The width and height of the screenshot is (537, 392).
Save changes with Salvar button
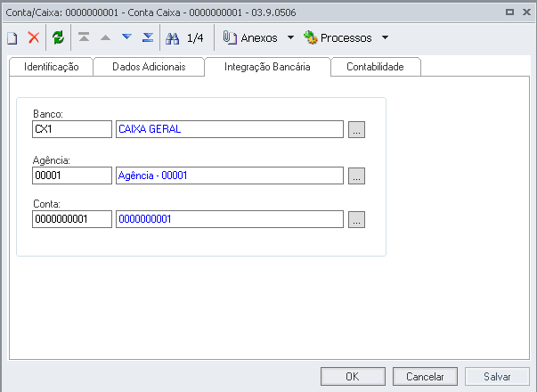click(x=497, y=377)
